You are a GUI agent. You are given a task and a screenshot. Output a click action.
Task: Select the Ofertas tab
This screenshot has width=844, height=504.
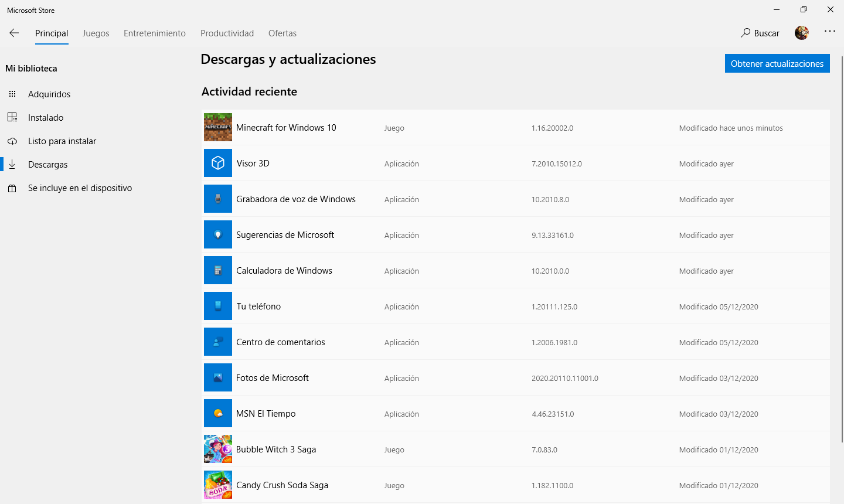[x=283, y=33]
